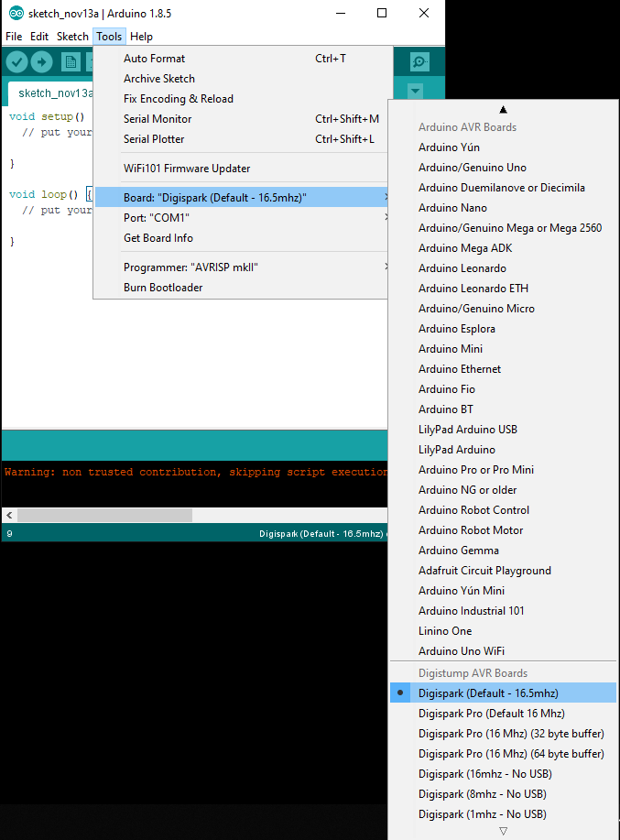The height and width of the screenshot is (840, 620).
Task: Open Serial Plotter menu entry
Action: point(241,138)
